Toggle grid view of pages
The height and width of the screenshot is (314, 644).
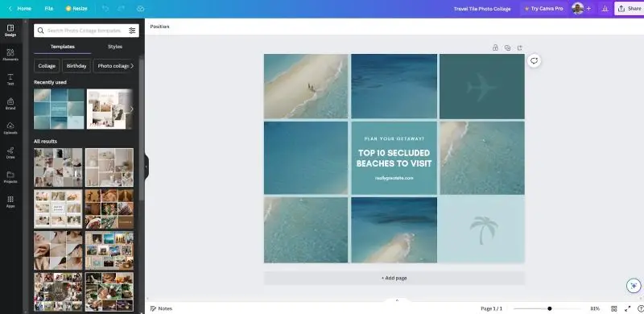coord(614,308)
